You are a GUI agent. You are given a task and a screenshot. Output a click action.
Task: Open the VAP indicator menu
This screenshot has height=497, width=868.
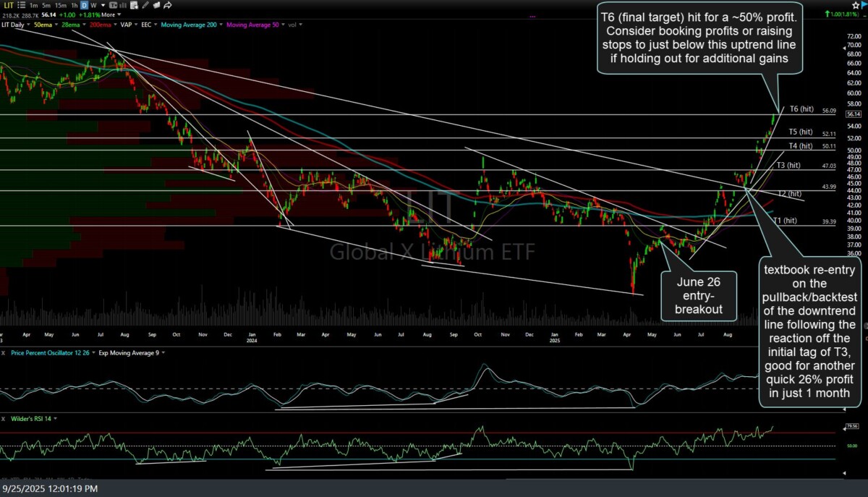point(127,24)
